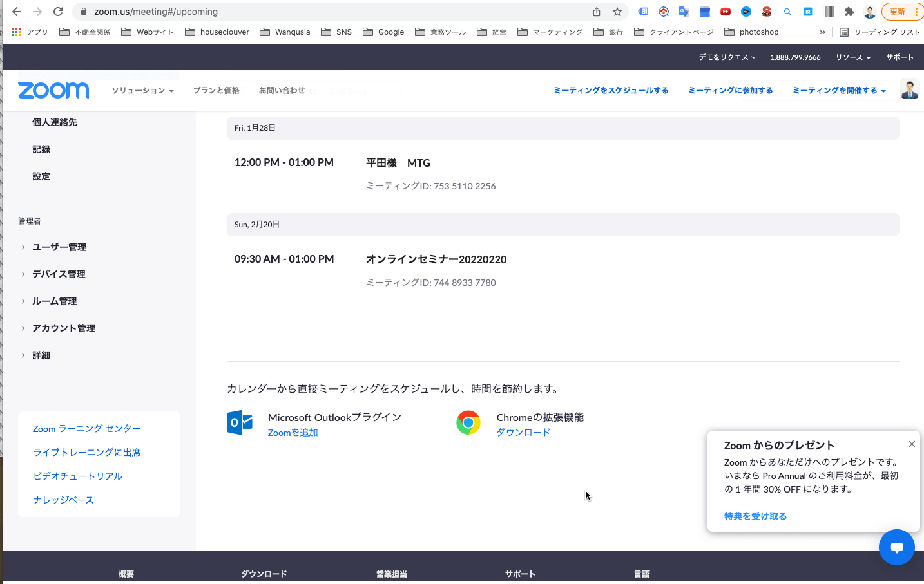Open the houseclouver bookmark folder

tap(217, 32)
